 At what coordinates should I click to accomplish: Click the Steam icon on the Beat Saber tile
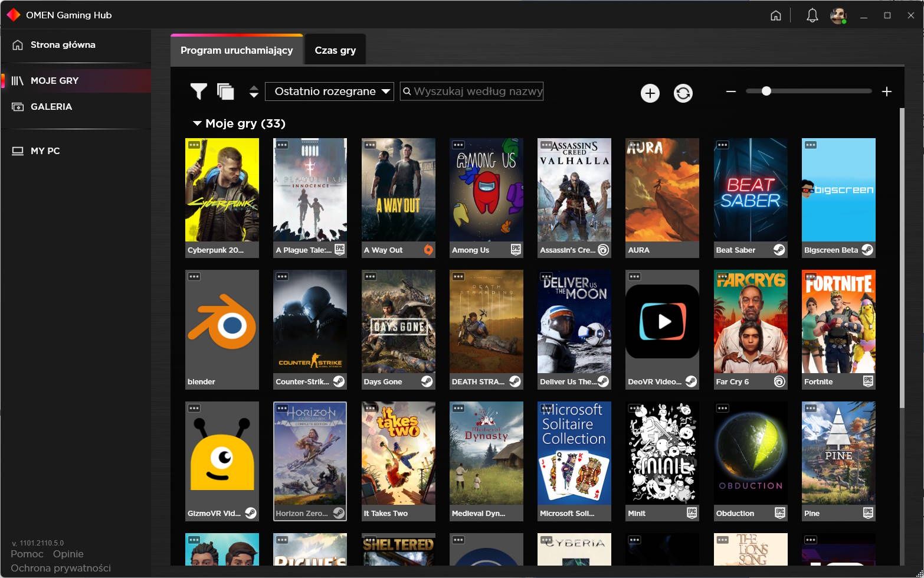click(779, 250)
